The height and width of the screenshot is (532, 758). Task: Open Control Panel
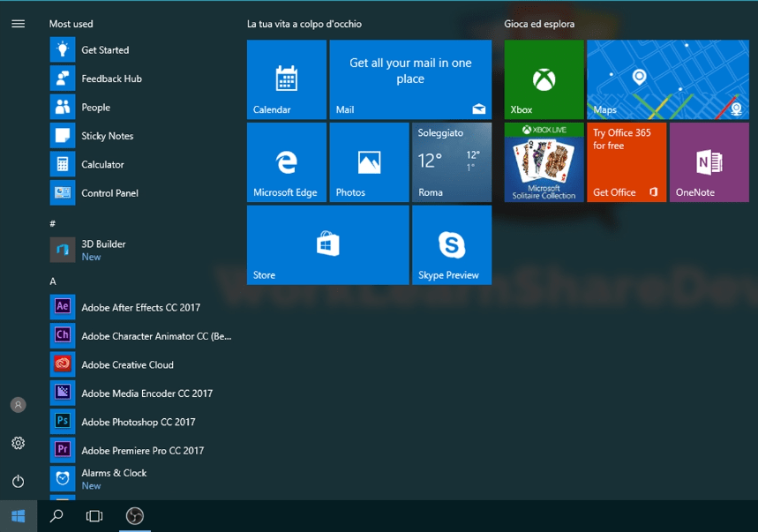point(141,193)
